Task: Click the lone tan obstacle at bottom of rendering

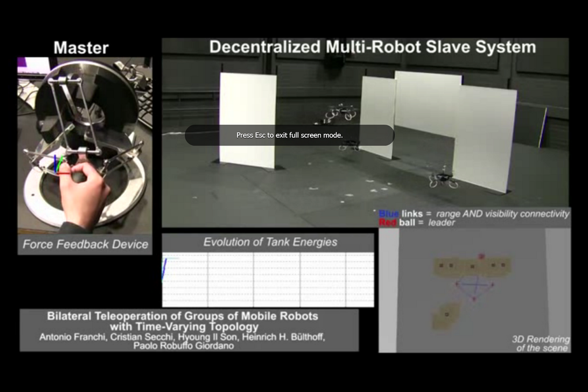Action: (x=446, y=316)
